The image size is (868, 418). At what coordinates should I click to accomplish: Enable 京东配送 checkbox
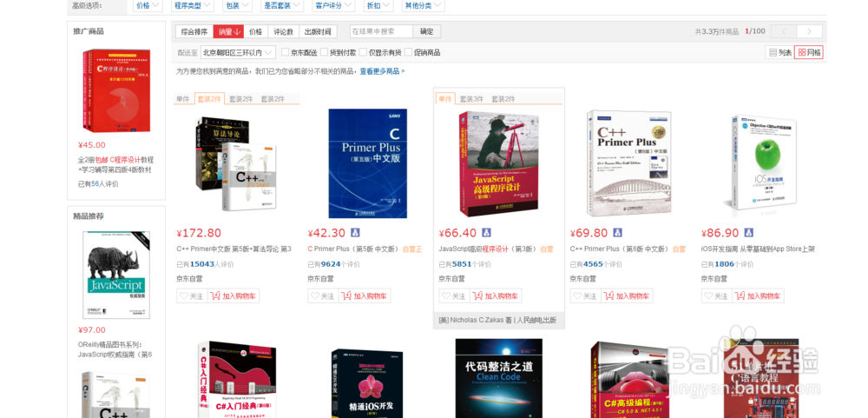[x=285, y=53]
